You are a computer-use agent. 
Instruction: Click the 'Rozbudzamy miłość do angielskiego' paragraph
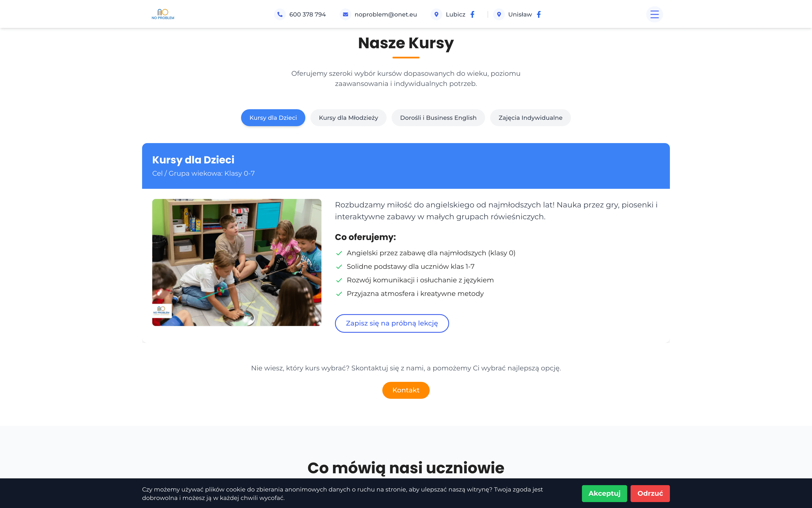pyautogui.click(x=496, y=211)
